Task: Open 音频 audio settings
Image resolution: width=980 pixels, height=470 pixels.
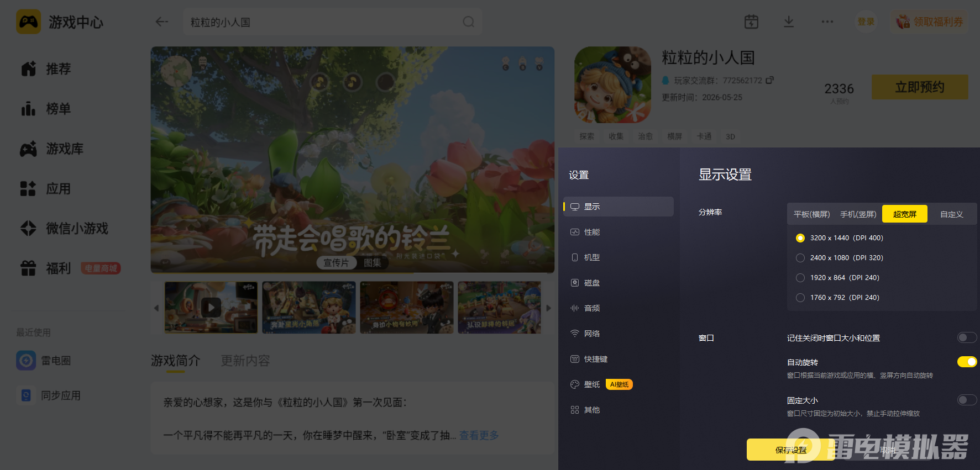Action: (618, 308)
